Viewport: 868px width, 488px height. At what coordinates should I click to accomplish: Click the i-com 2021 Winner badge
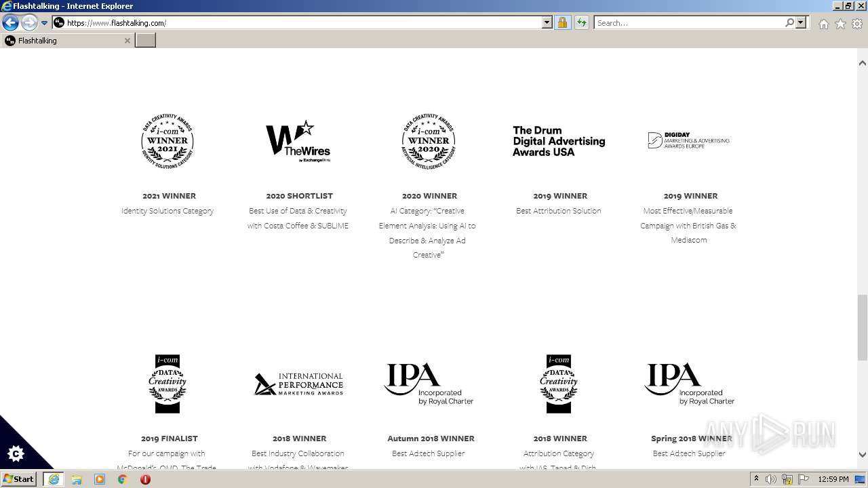(x=167, y=142)
